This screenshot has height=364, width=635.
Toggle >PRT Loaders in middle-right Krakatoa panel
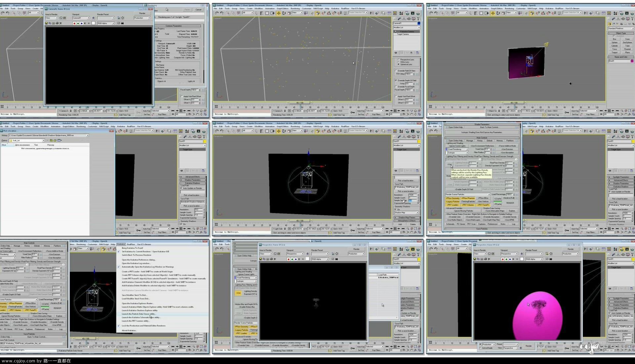point(453,205)
